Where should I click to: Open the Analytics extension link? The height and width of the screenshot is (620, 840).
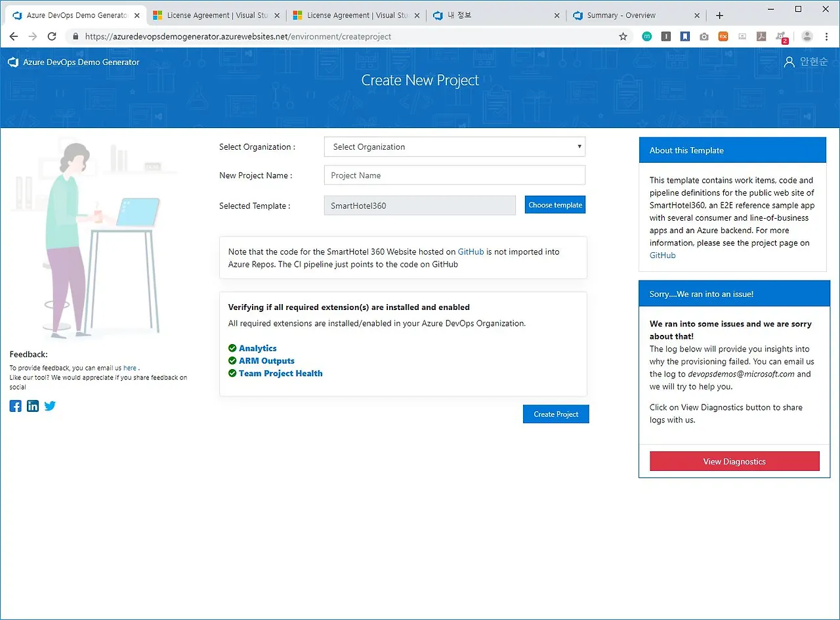click(x=258, y=348)
